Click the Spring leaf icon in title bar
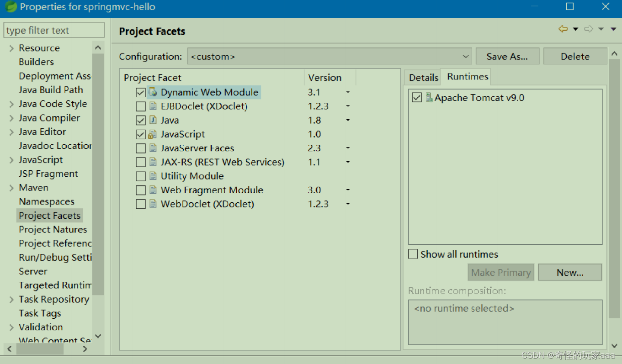Screen dimensions: 622x364 (x=11, y=7)
